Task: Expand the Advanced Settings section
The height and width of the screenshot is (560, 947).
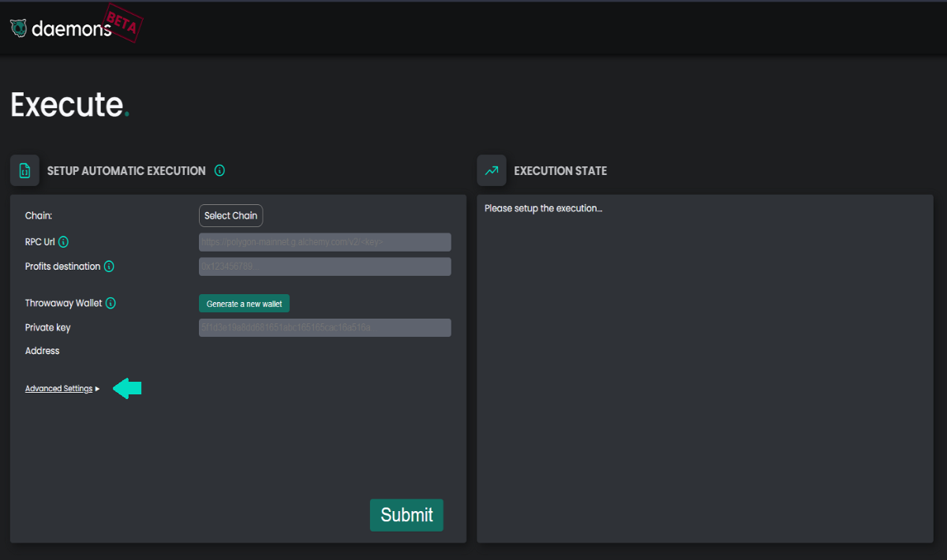Action: pos(62,389)
